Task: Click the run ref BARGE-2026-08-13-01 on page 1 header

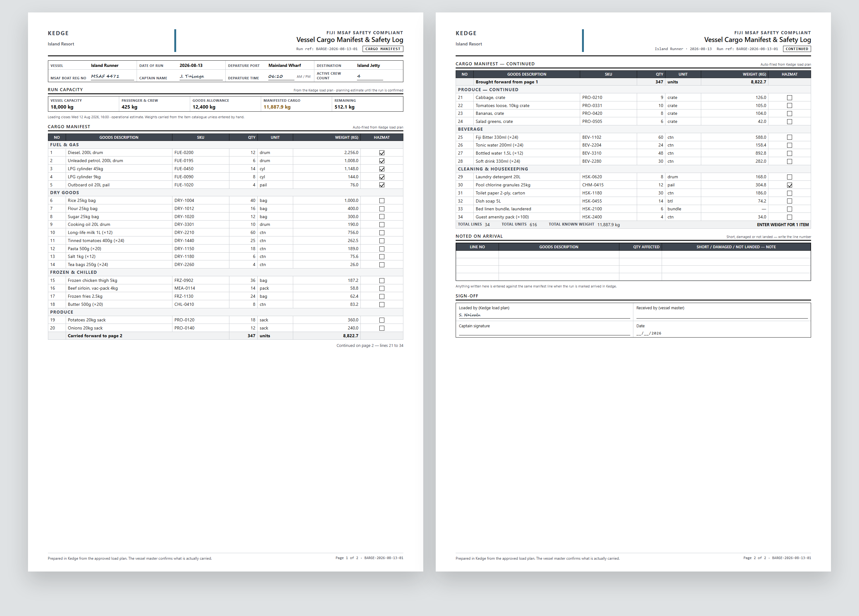Action: point(337,49)
